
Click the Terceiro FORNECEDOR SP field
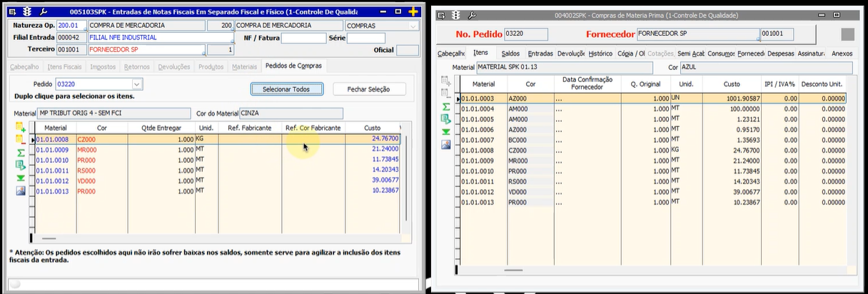tap(148, 50)
